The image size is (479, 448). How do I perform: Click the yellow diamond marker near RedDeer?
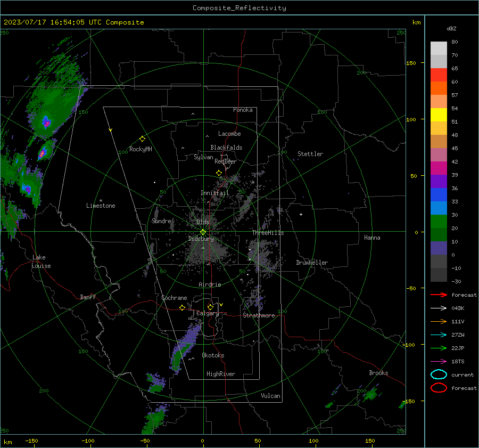point(219,173)
